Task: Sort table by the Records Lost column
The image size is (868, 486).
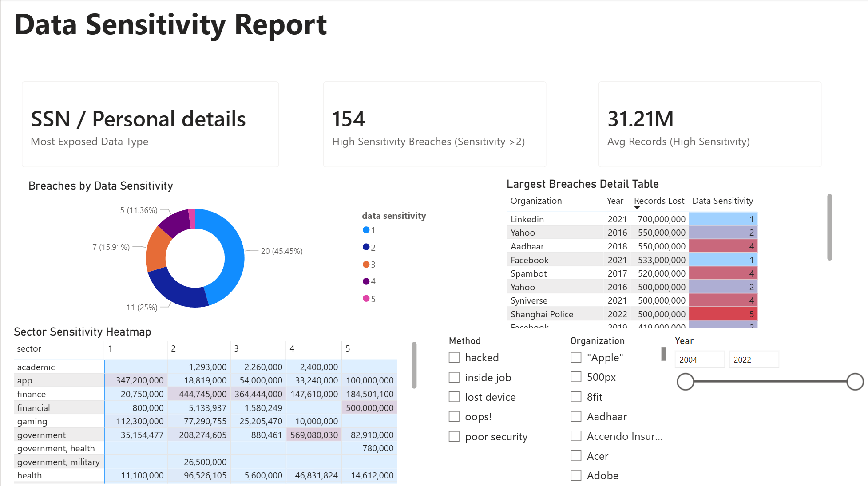Action: pyautogui.click(x=659, y=201)
